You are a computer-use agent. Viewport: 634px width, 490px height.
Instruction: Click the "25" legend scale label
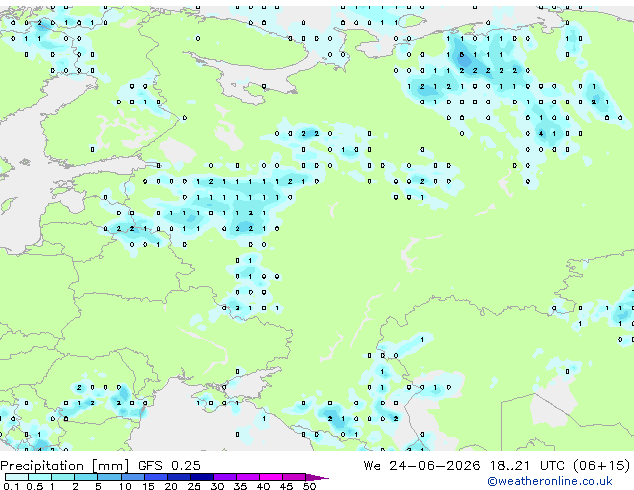194,486
